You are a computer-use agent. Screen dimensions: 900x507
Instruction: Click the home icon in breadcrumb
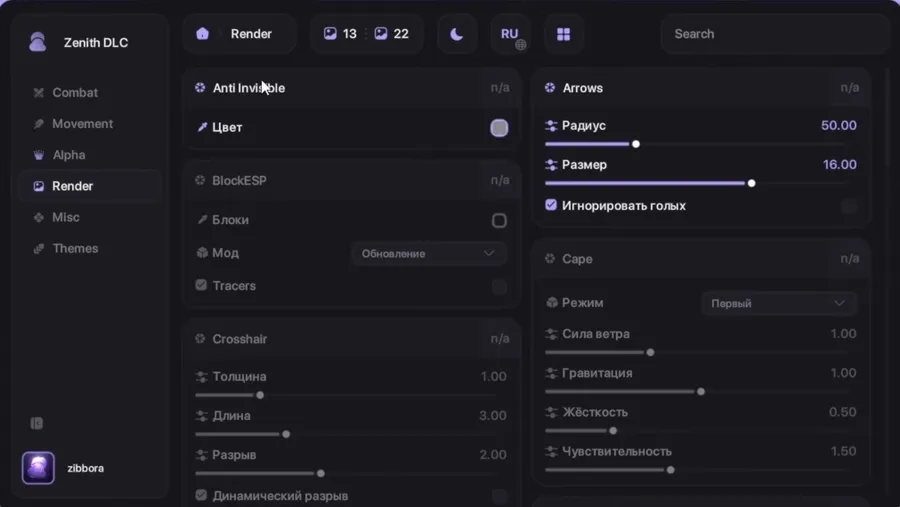[203, 34]
